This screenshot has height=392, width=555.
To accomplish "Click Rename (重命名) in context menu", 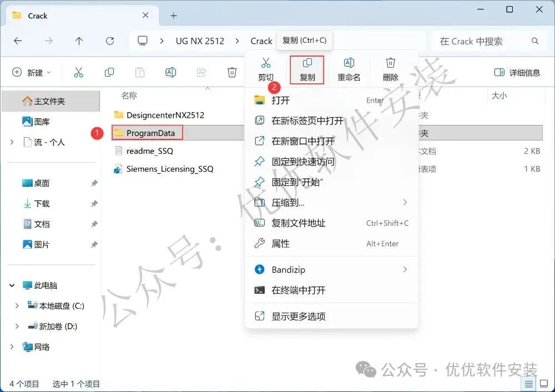I will coord(349,70).
